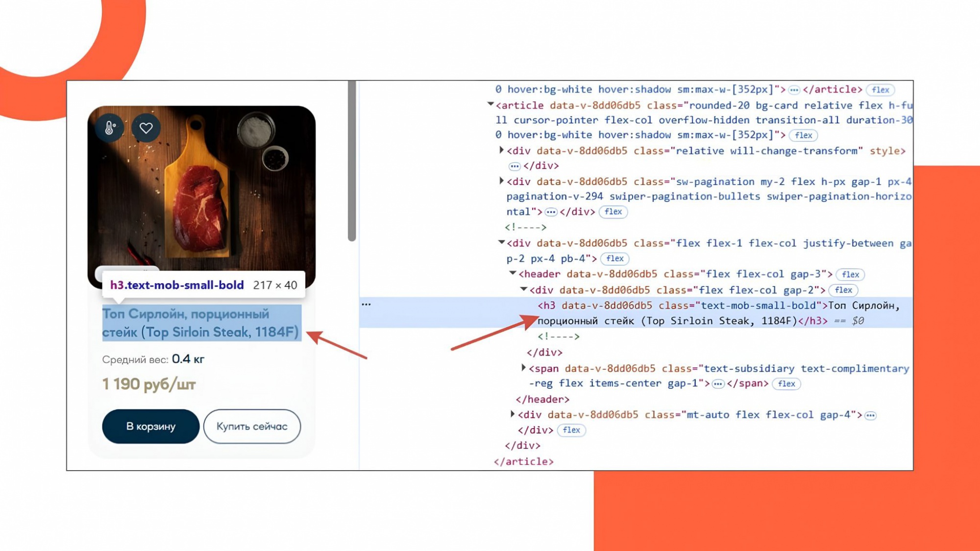Click the page vertical scrollbar thumb
Screen dimensions: 980x551
pos(351,162)
